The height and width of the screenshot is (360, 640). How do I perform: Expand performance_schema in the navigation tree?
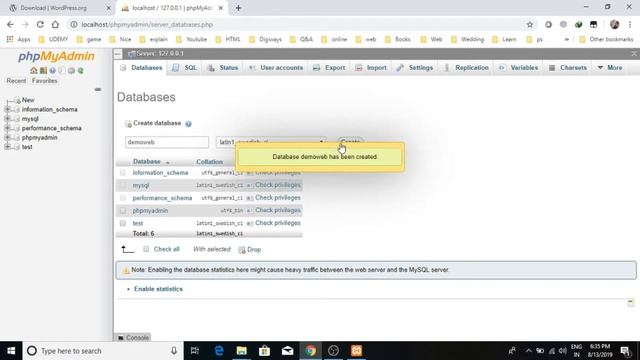pos(7,128)
